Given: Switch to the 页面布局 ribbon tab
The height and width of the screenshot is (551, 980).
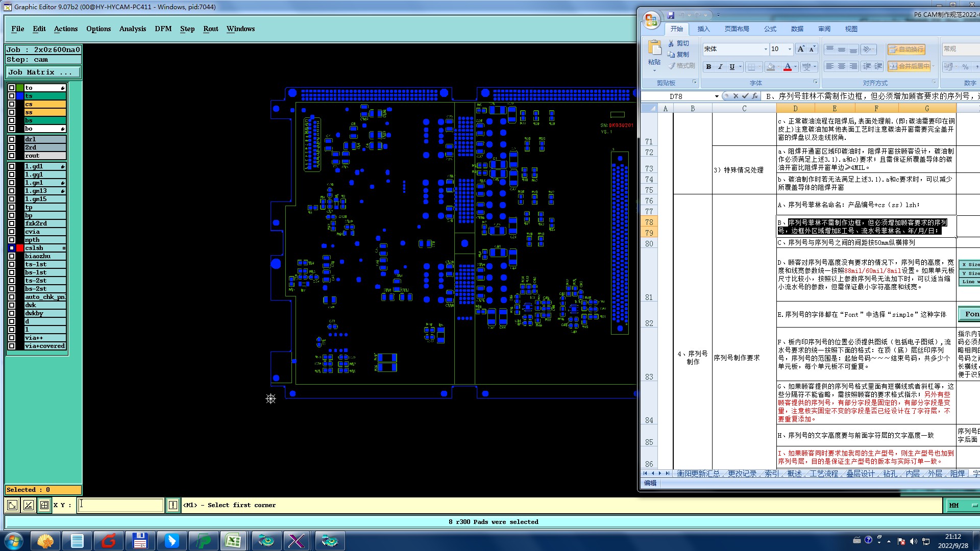Looking at the screenshot, I should click(737, 29).
